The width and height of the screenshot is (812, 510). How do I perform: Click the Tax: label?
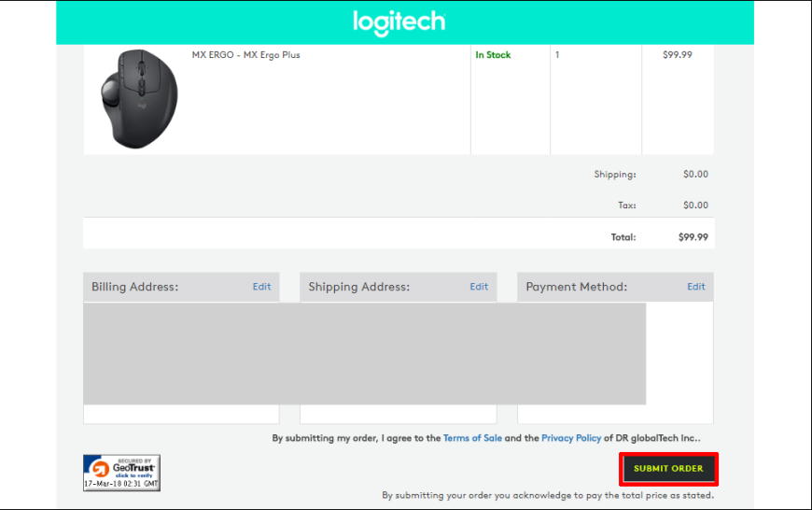[626, 205]
